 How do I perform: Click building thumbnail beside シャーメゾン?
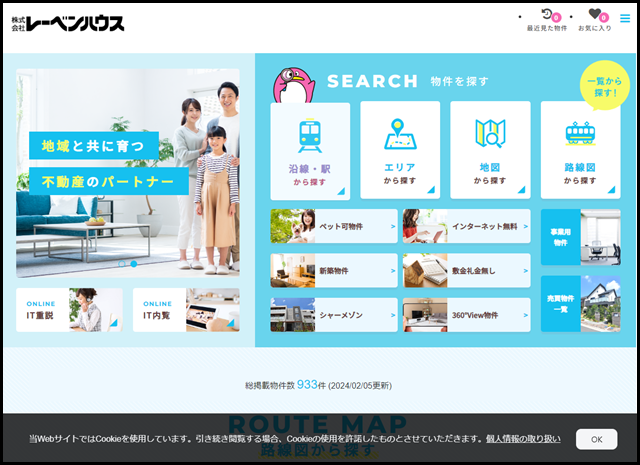(293, 315)
